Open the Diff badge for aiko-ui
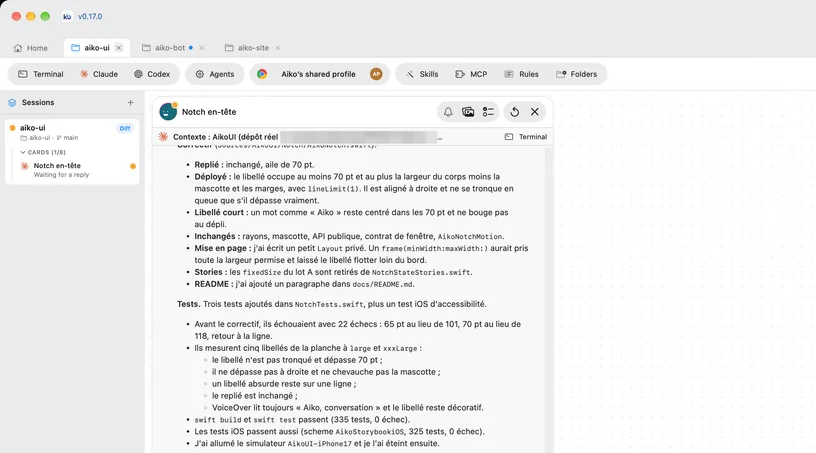 click(x=125, y=128)
